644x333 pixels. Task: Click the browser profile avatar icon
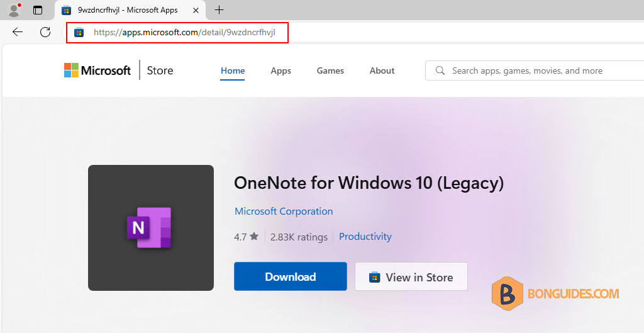[14, 10]
